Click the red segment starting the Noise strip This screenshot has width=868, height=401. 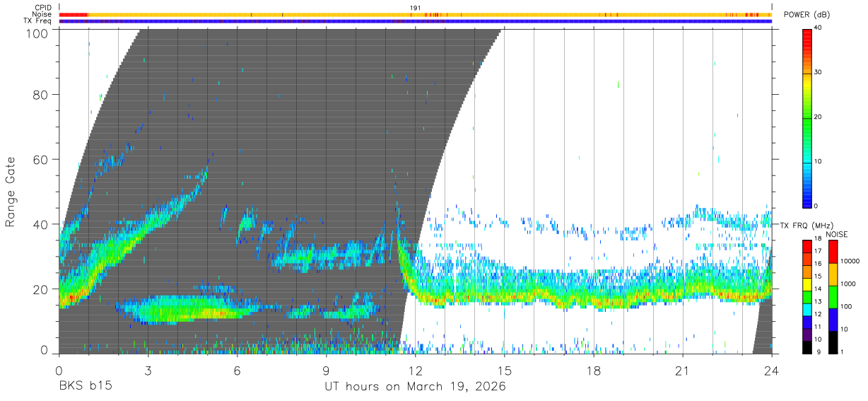pyautogui.click(x=74, y=14)
